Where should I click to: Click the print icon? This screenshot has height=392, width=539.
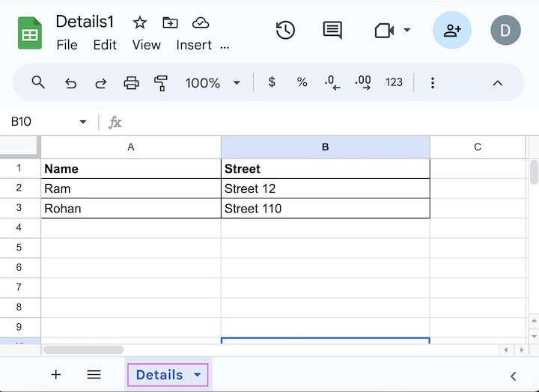(131, 83)
